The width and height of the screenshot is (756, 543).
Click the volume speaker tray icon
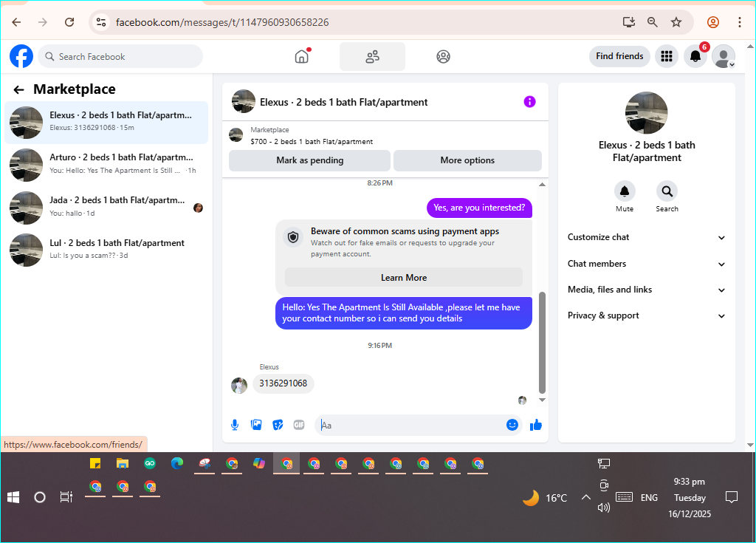pos(603,508)
